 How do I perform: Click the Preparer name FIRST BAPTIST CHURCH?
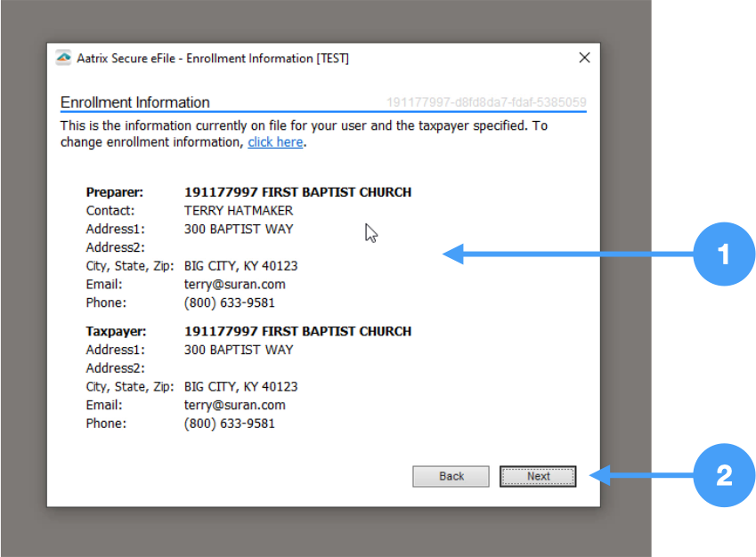click(x=297, y=192)
